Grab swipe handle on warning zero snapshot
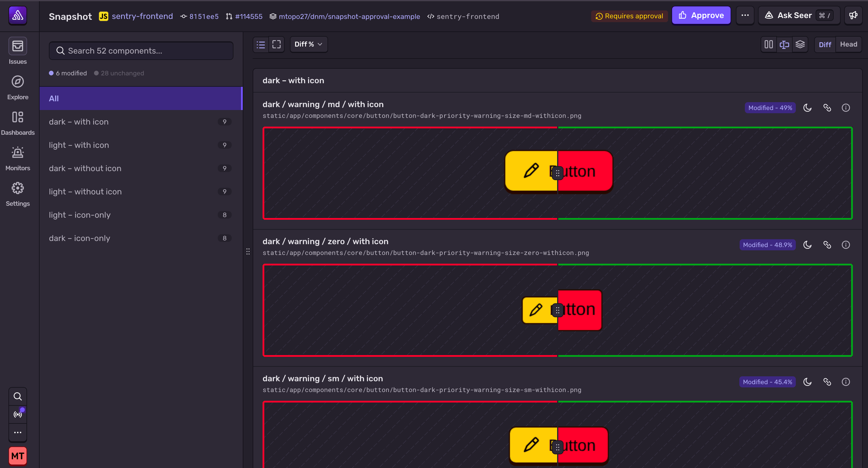 557,310
